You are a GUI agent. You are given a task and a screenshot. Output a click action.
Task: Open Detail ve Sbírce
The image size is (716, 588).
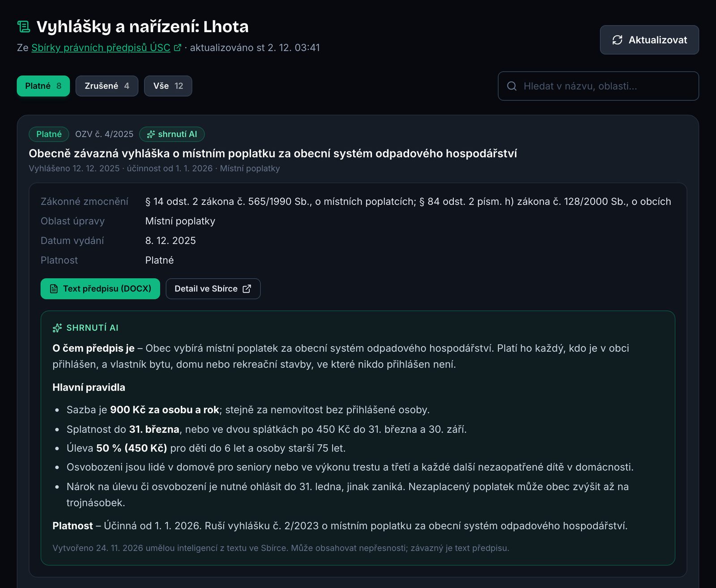[x=213, y=289]
